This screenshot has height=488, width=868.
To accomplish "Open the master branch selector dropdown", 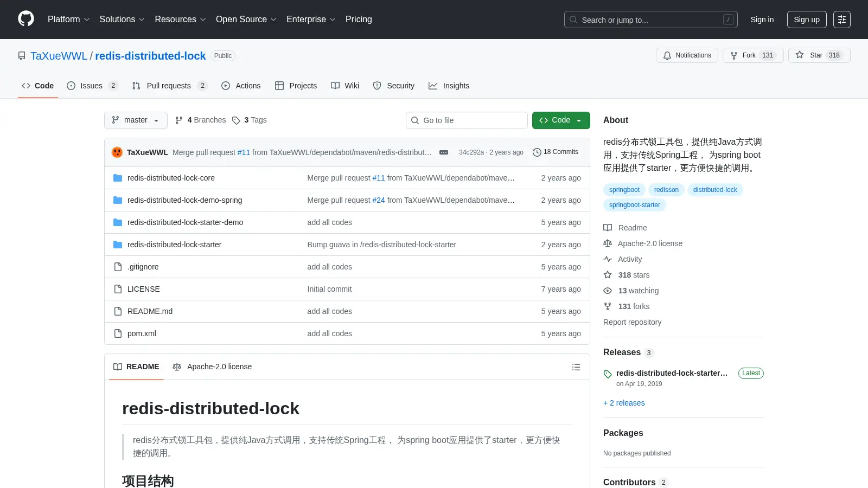I will [x=136, y=120].
